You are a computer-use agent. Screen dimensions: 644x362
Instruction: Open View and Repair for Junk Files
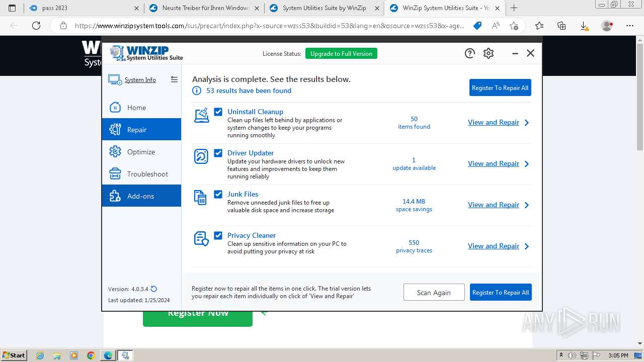[x=494, y=205]
